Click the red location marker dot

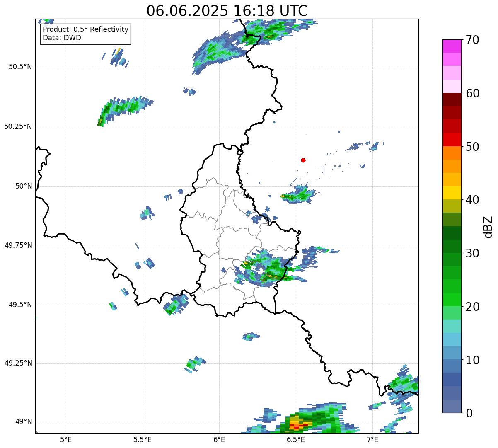click(303, 160)
